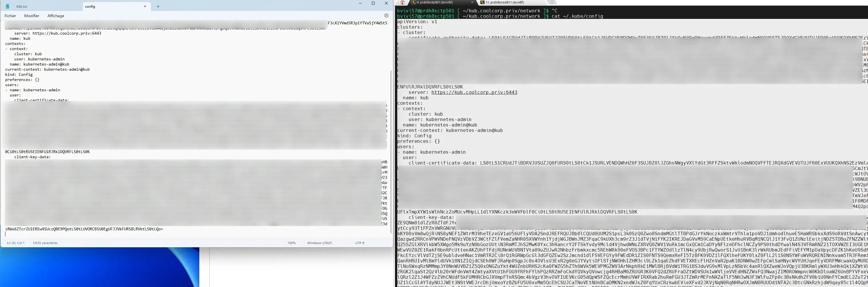Click the Ln 20, Col 1 position indicator
The image size is (868, 287).
click(16, 243)
